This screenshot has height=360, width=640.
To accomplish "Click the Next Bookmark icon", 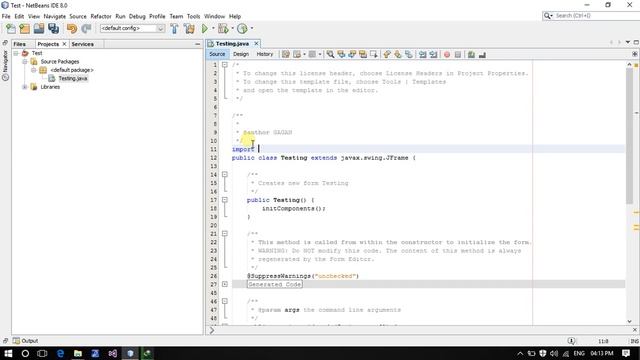I will point(398,54).
